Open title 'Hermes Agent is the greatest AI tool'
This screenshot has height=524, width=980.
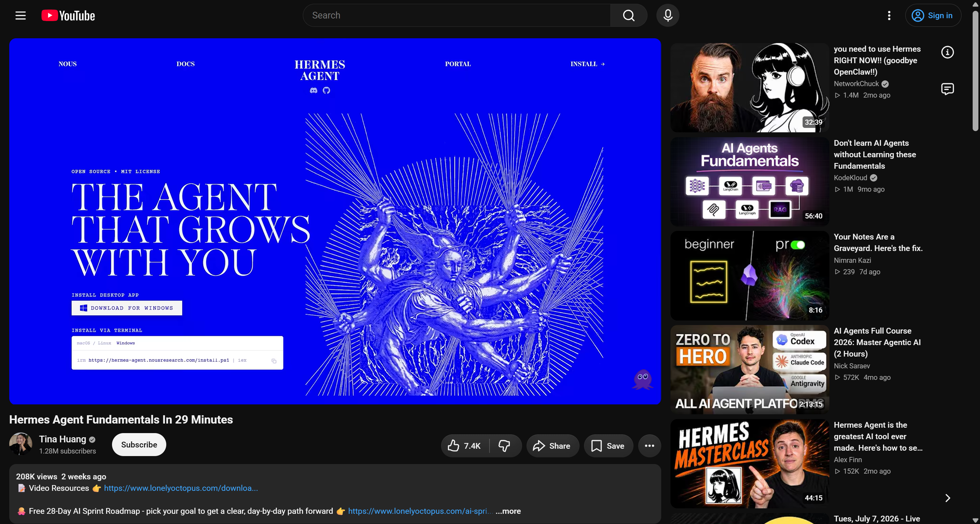click(x=878, y=437)
